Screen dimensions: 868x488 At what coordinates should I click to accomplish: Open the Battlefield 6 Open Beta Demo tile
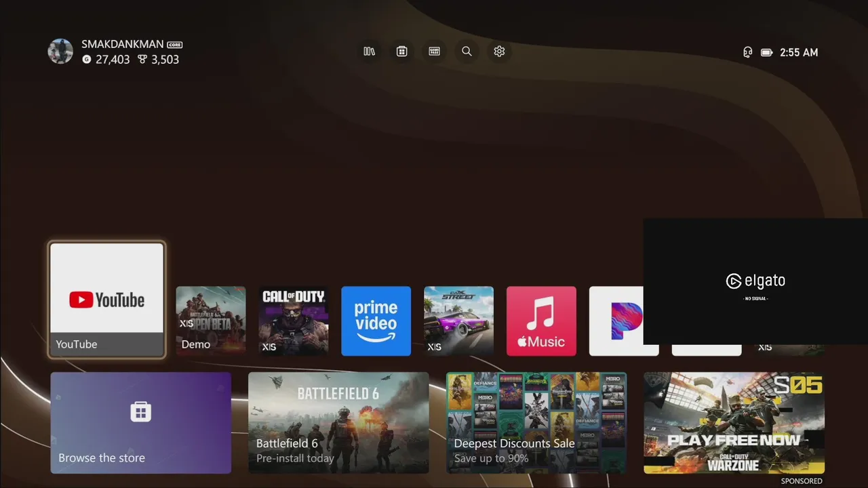point(211,321)
